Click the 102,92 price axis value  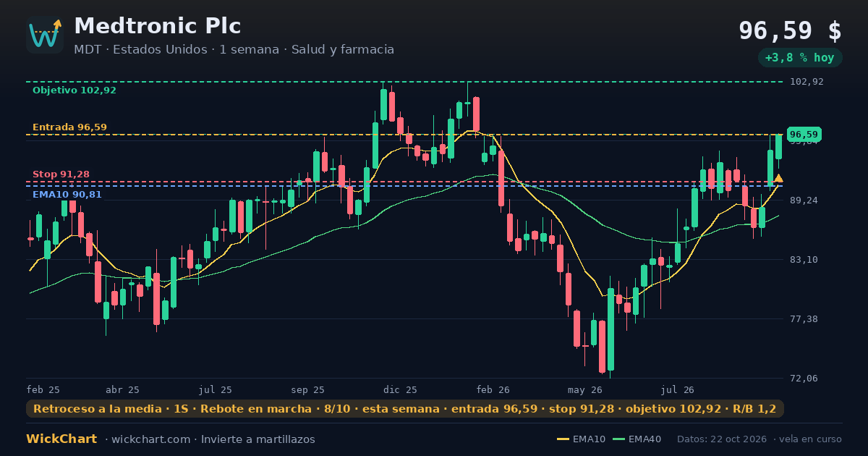click(807, 82)
